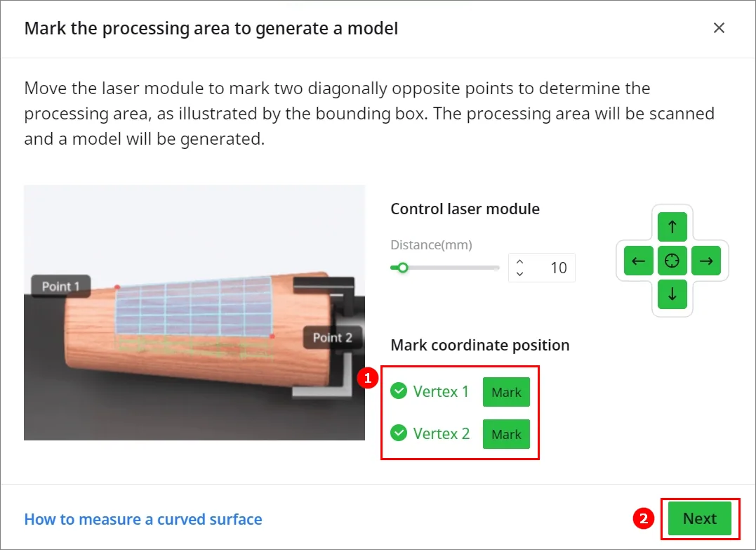Close the processing area dialog

[719, 28]
